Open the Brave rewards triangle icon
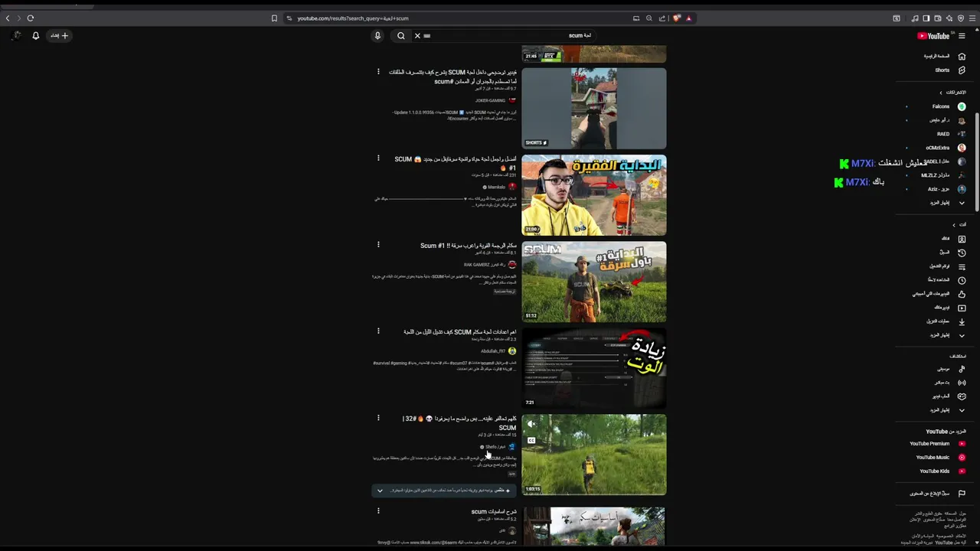Image resolution: width=980 pixels, height=551 pixels. (x=688, y=18)
